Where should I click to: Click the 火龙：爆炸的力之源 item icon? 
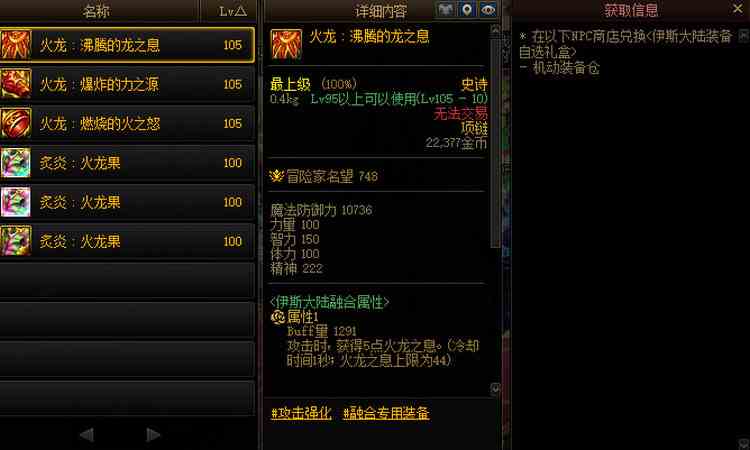coord(16,84)
